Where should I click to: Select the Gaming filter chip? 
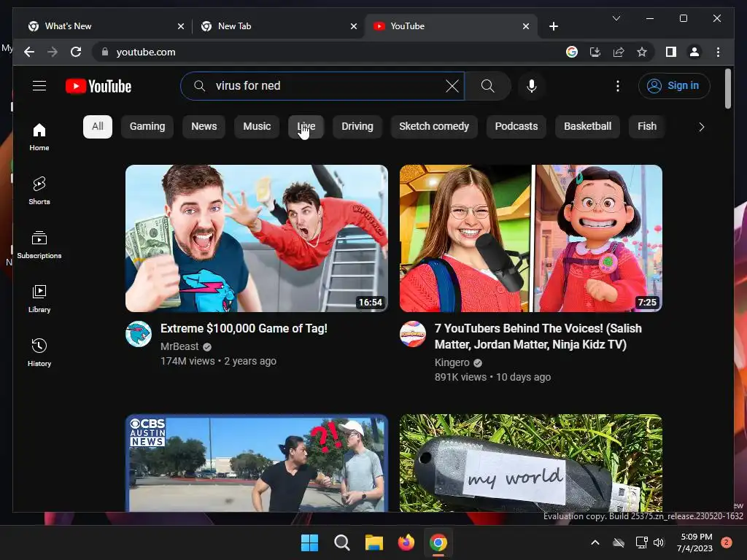(147, 127)
